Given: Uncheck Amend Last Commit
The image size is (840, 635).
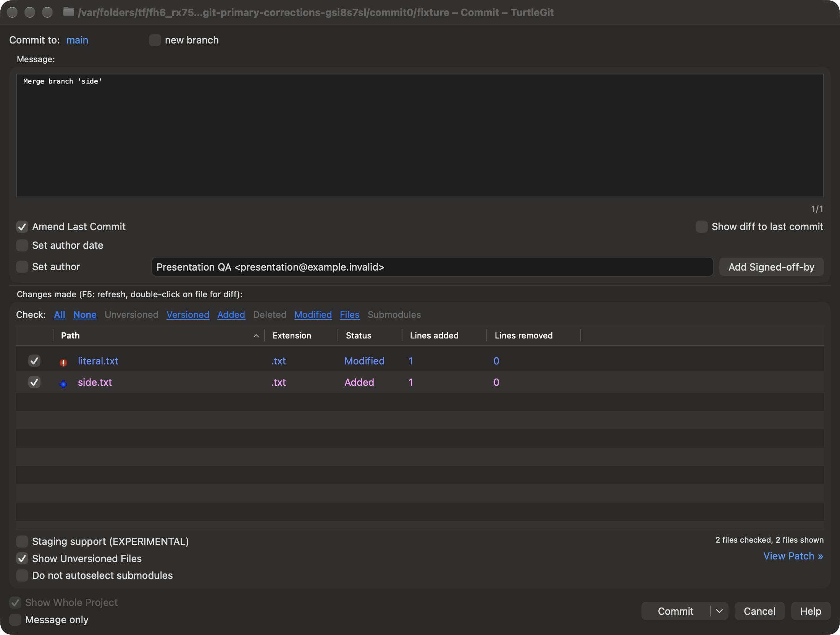Looking at the screenshot, I should [x=22, y=227].
